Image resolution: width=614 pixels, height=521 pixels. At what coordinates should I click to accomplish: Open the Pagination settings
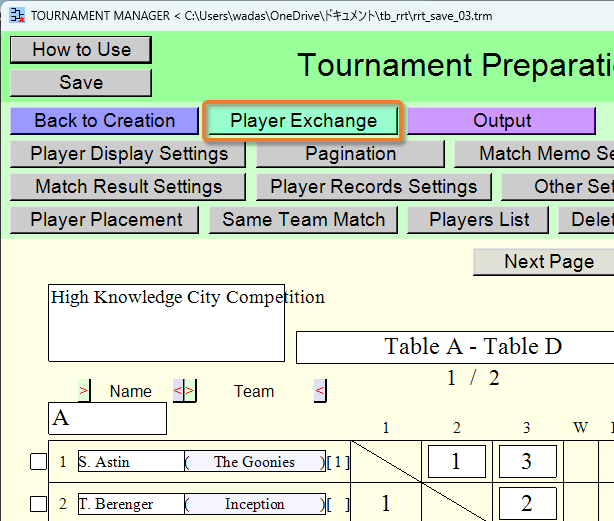click(x=350, y=154)
